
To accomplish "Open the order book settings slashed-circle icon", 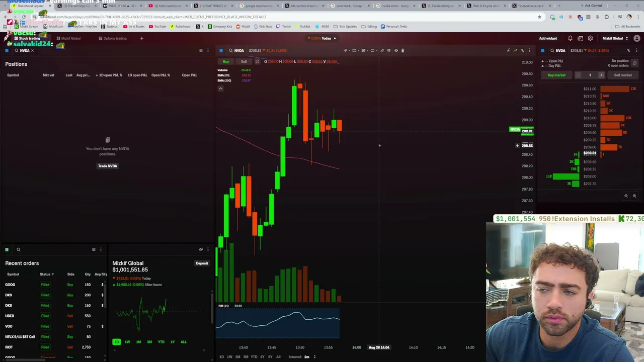I will tap(634, 63).
